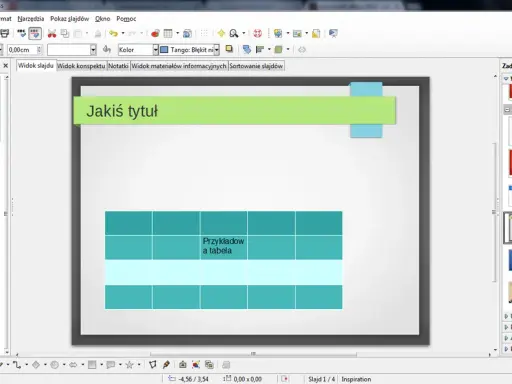The height and width of the screenshot is (384, 512).
Task: Open the Zoom dropdown arrow
Action: coord(244,33)
